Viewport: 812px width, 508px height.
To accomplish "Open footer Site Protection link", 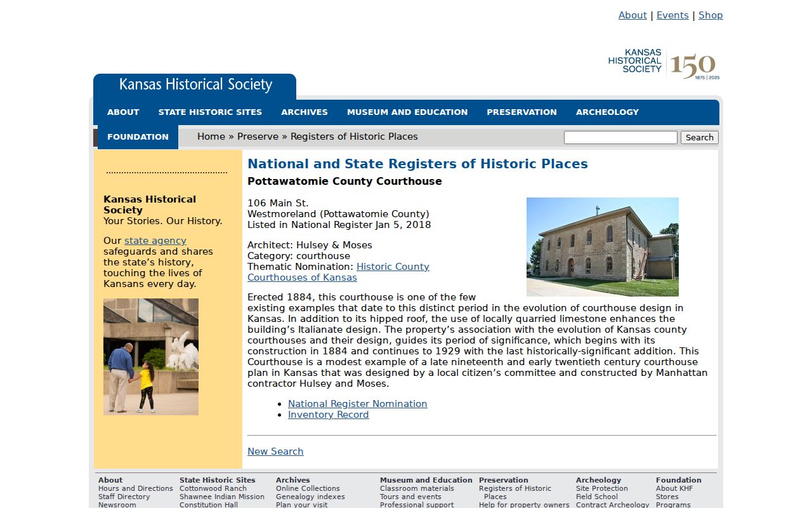I will click(x=602, y=488).
